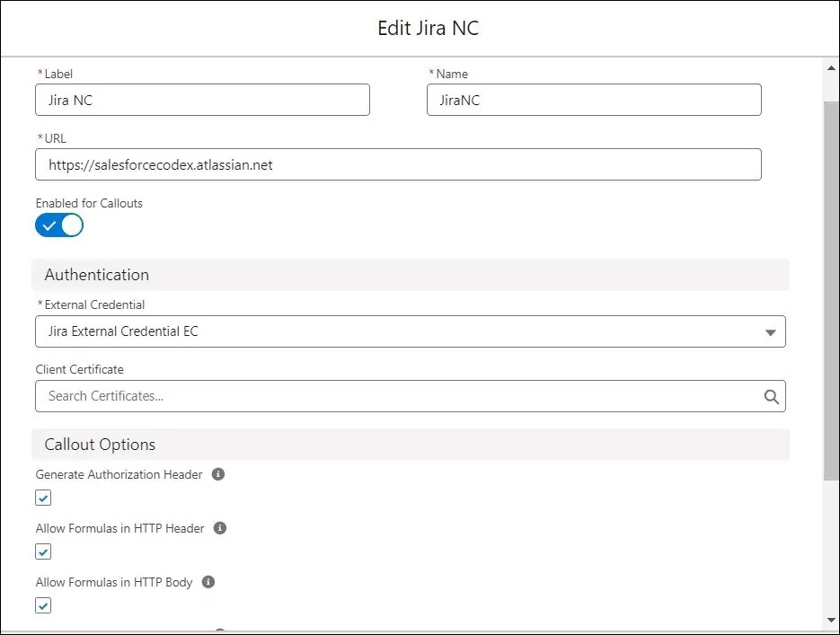
Task: Click the Label input field
Action: pos(202,100)
